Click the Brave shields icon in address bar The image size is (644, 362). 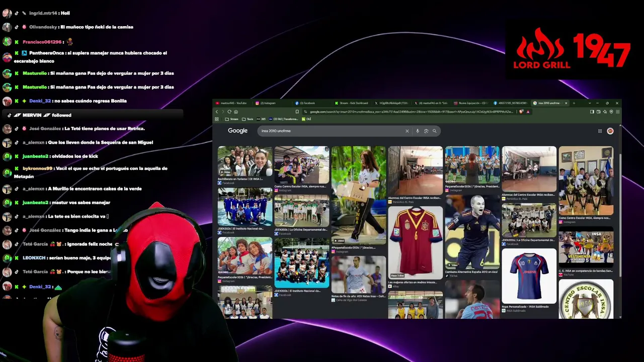tap(521, 112)
